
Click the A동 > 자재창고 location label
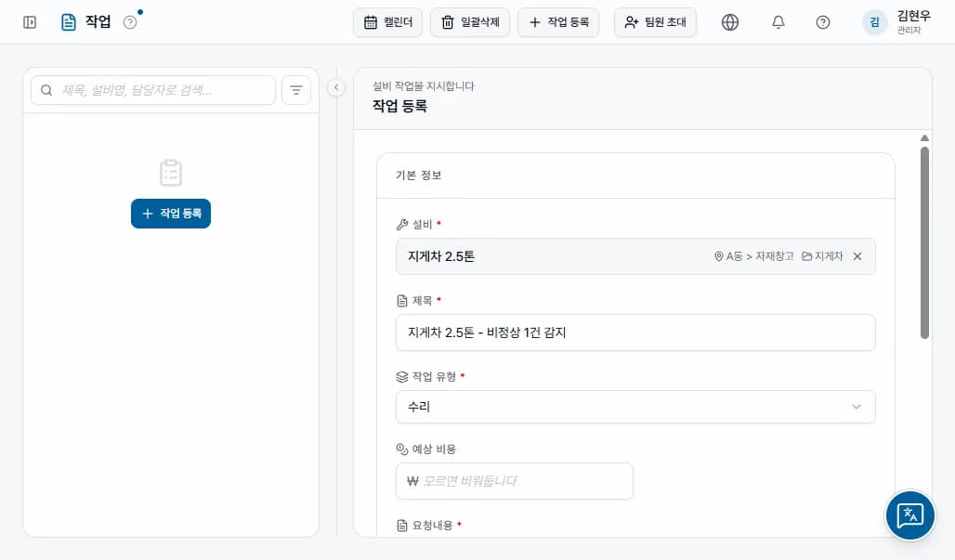pyautogui.click(x=754, y=256)
